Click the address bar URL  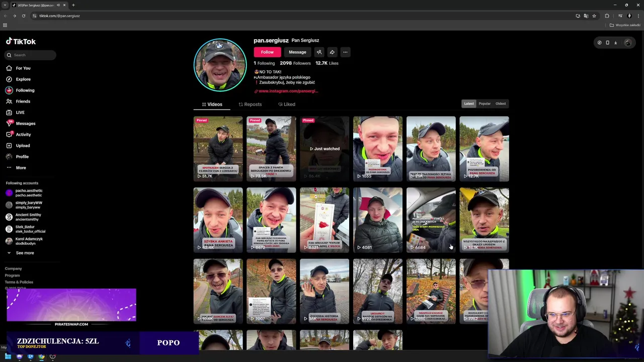click(59, 16)
